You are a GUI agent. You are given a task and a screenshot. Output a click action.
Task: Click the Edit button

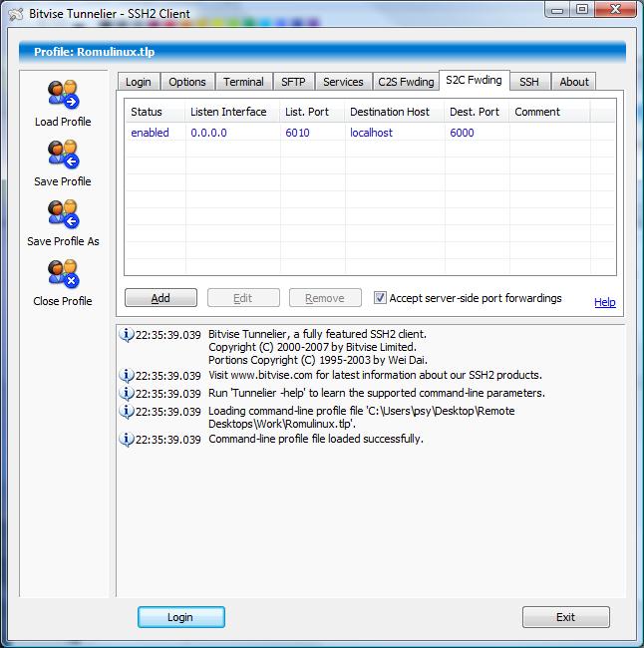tap(243, 298)
